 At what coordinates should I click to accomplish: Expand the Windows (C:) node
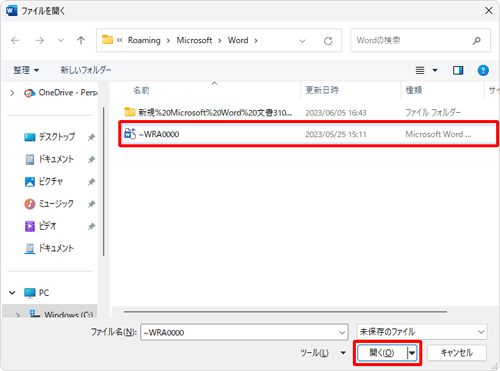tap(18, 314)
